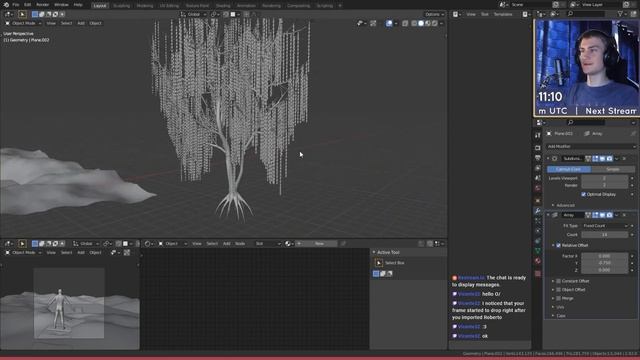The width and height of the screenshot is (640, 360).
Task: Toggle Subdivision modifier render visibility camera icon
Action: click(609, 158)
